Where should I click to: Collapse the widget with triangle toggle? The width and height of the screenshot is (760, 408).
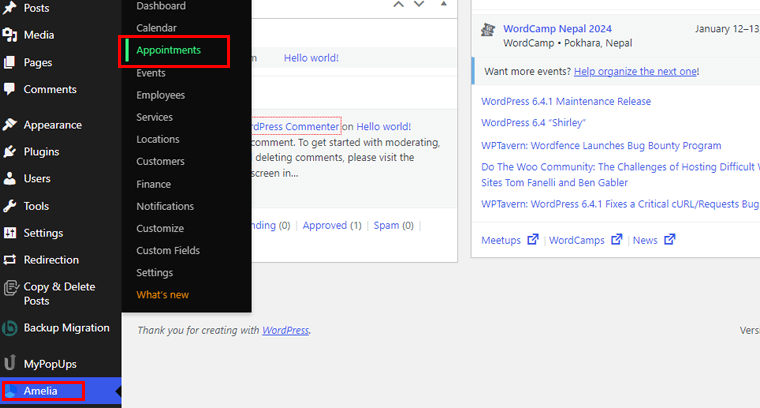443,4
